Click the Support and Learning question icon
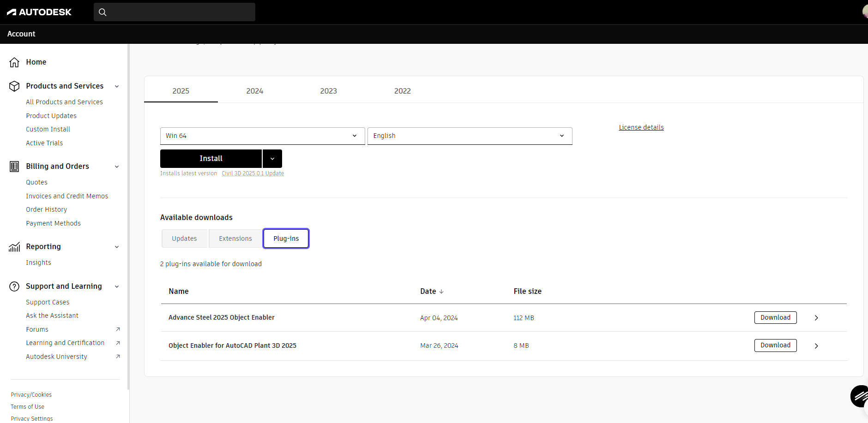The height and width of the screenshot is (423, 868). (x=14, y=286)
